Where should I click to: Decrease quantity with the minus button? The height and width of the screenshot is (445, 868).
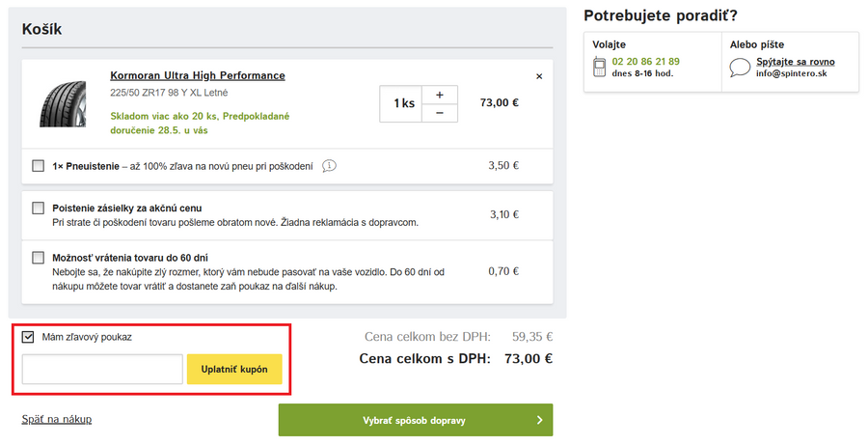[x=440, y=113]
